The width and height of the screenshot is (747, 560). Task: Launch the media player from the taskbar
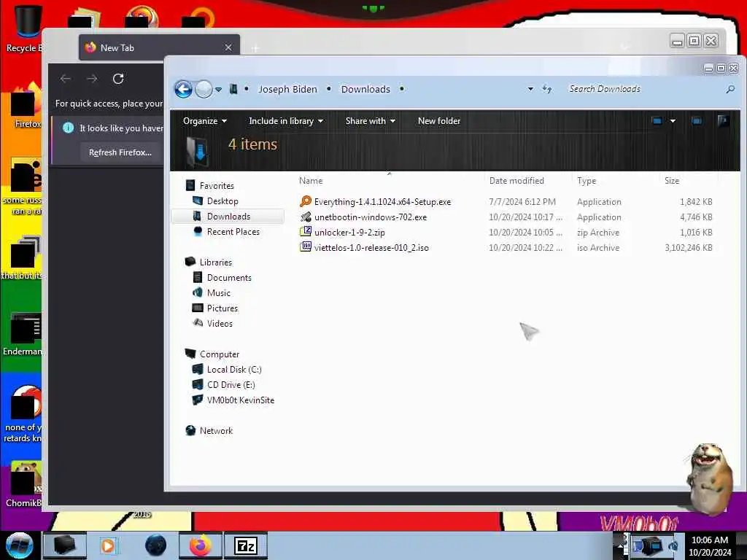108,545
